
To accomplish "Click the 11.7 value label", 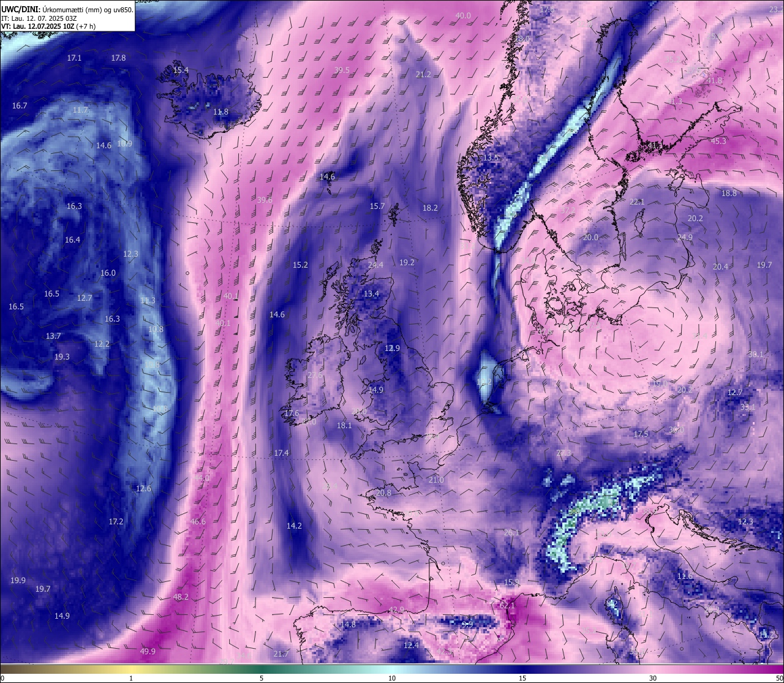I will (x=80, y=110).
